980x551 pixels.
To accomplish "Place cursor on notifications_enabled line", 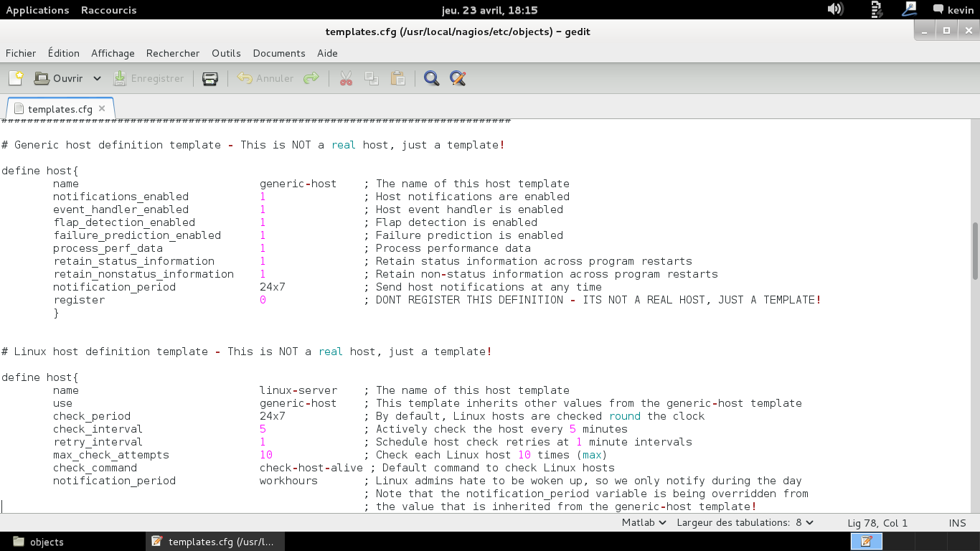I will coord(121,197).
